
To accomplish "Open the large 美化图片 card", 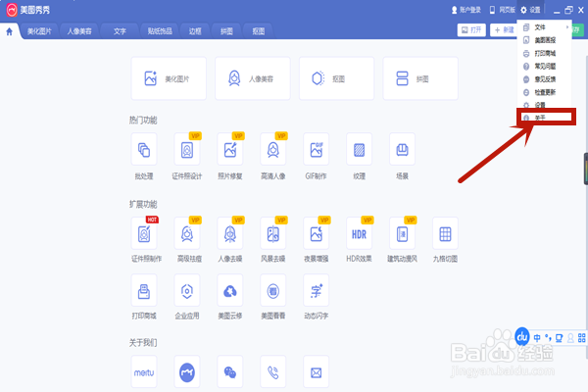I will click(x=169, y=78).
